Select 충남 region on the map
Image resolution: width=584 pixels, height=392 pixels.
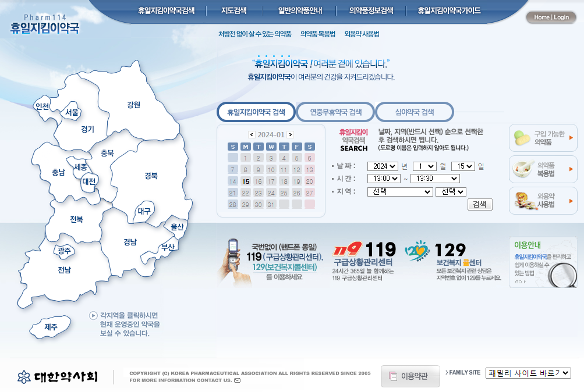pyautogui.click(x=58, y=172)
